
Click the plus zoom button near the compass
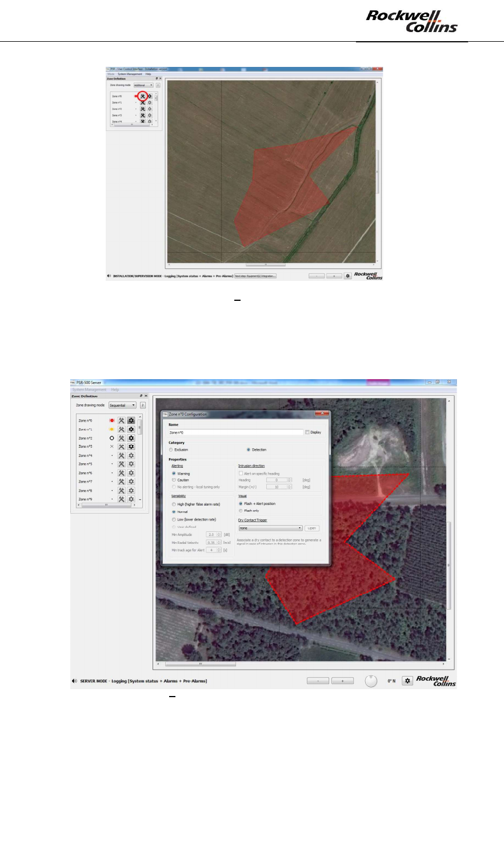[x=342, y=681]
